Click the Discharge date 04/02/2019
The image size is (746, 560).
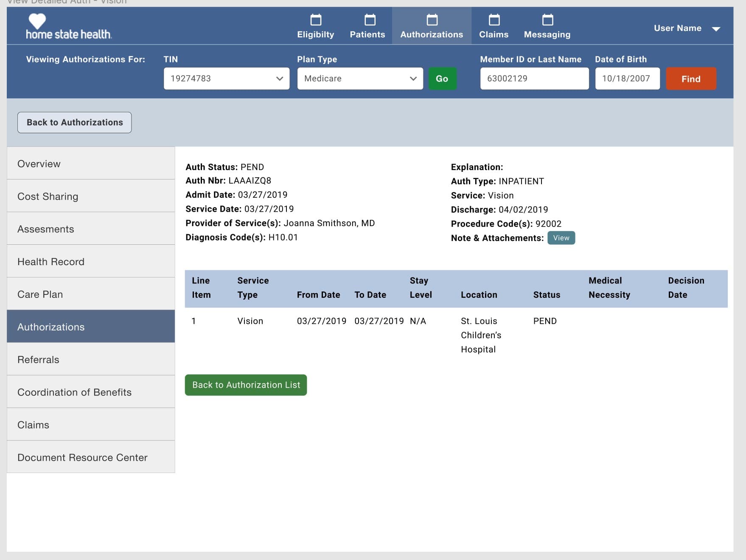click(x=523, y=210)
